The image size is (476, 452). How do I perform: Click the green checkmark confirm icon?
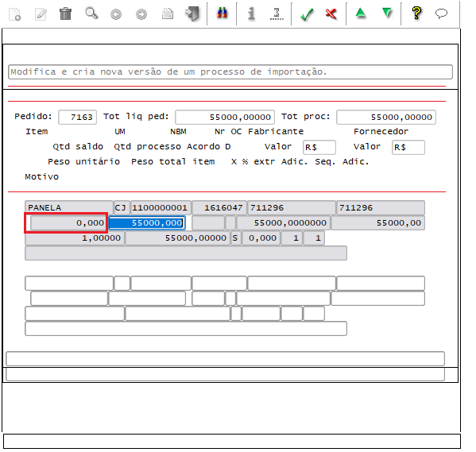(x=307, y=14)
